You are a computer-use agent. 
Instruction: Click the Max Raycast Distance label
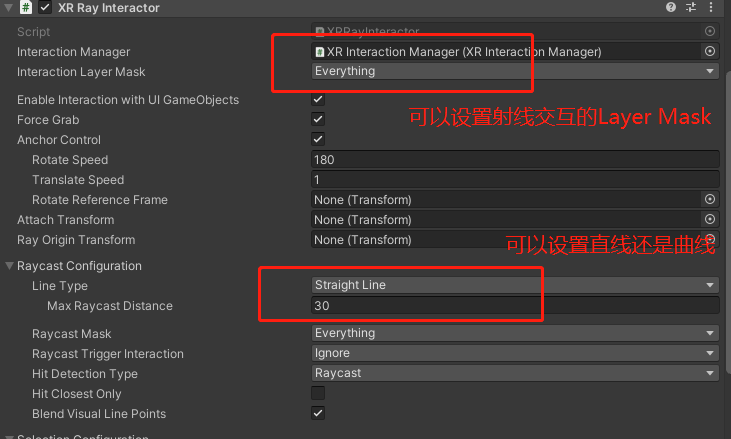pyautogui.click(x=110, y=306)
